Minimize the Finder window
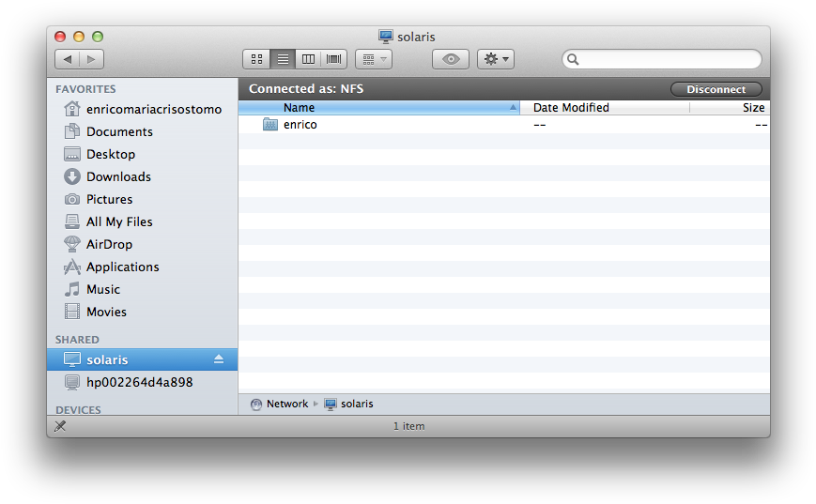816x504 pixels. coord(79,37)
